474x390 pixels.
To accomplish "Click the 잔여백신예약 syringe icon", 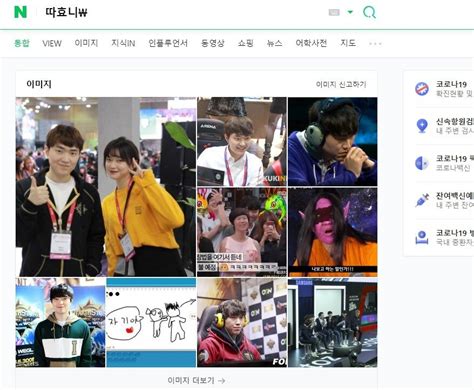I will (x=422, y=200).
